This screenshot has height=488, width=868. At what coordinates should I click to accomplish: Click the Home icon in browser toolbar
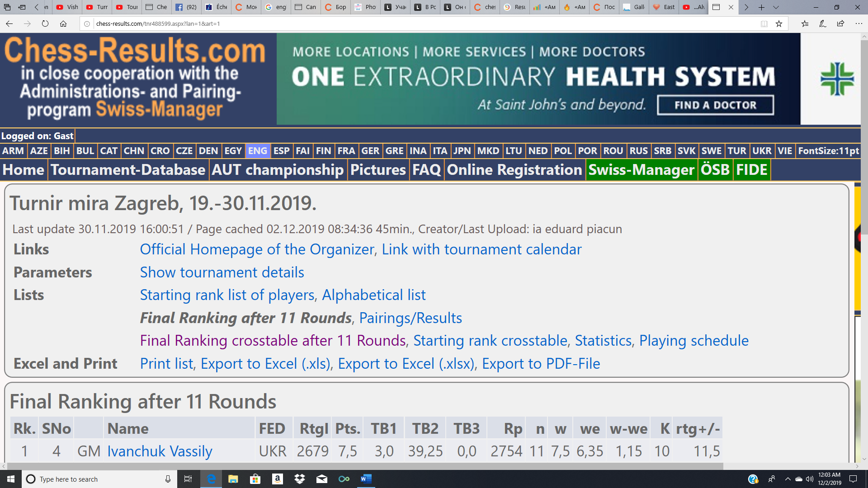coord(63,23)
